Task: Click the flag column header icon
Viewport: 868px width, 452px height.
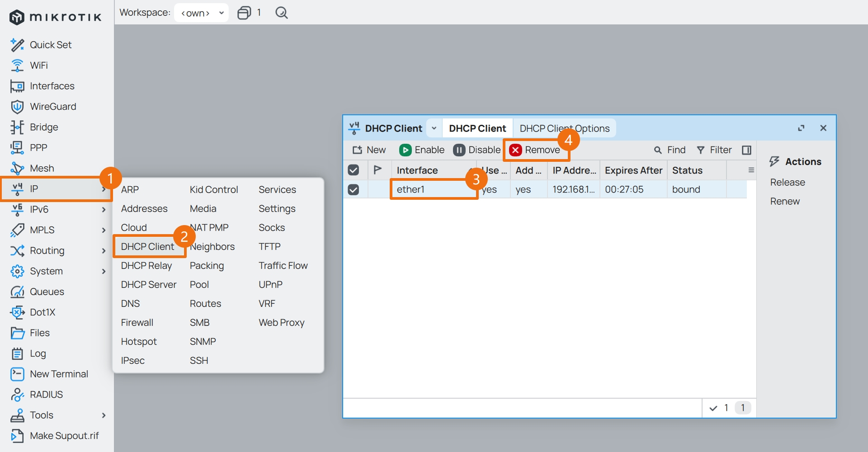Action: 377,170
